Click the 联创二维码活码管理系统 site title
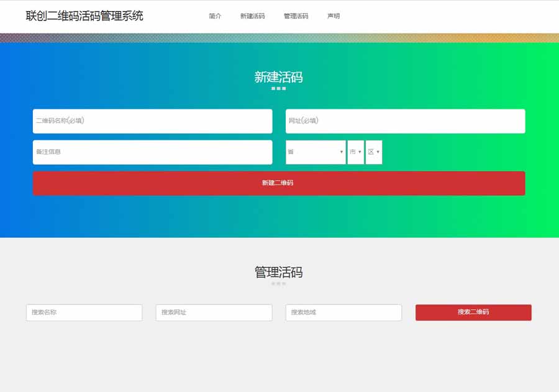This screenshot has height=392, width=559. tap(84, 16)
